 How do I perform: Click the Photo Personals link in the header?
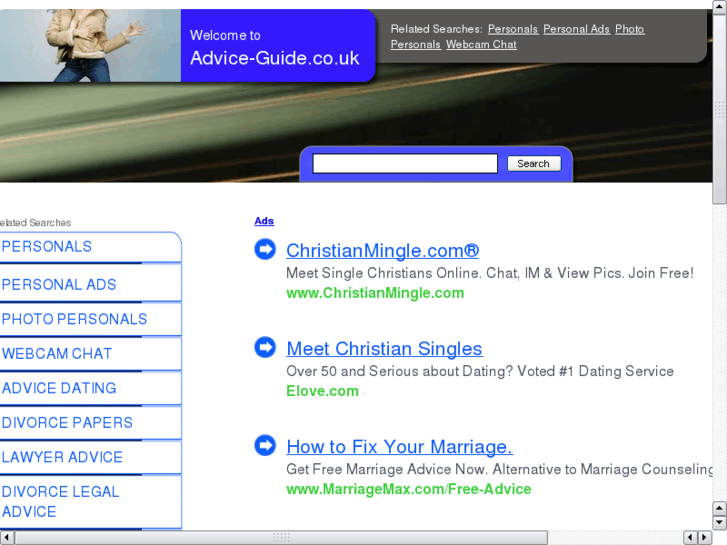630,29
